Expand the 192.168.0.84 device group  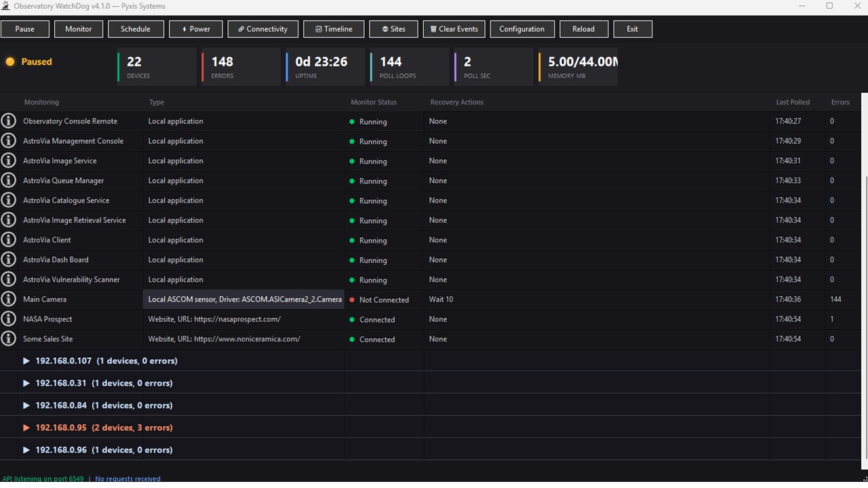click(26, 405)
